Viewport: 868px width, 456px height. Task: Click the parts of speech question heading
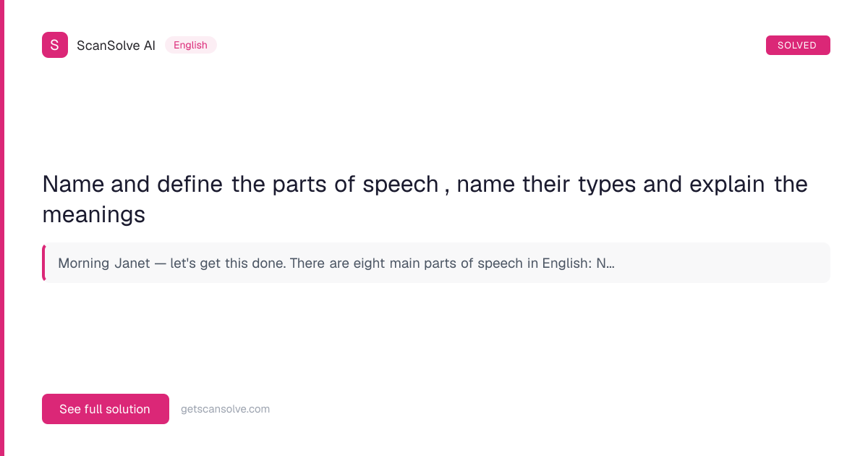click(425, 199)
